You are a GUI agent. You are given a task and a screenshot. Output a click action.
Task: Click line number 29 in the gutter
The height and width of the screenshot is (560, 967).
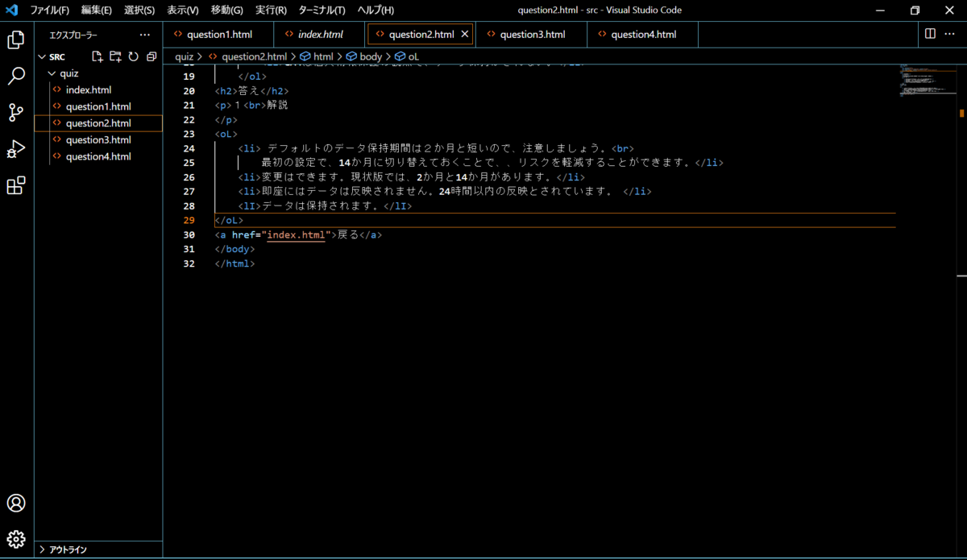[189, 220]
